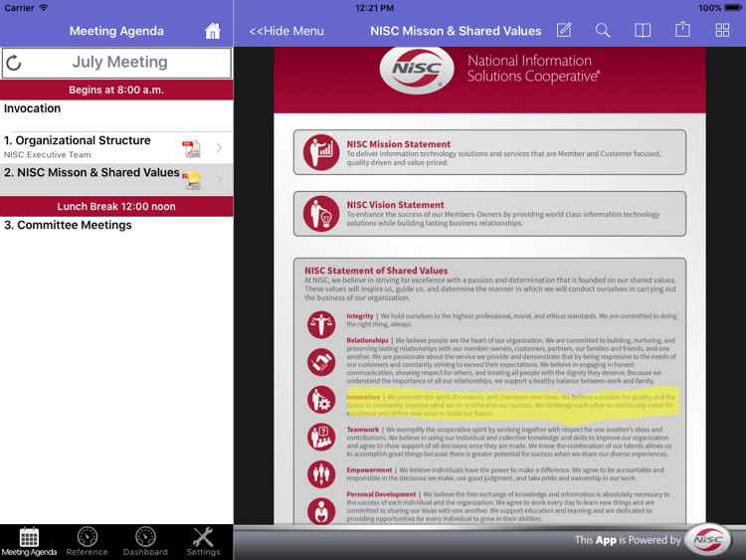Open the annotate pencil tool
This screenshot has height=560, width=746.
[564, 31]
